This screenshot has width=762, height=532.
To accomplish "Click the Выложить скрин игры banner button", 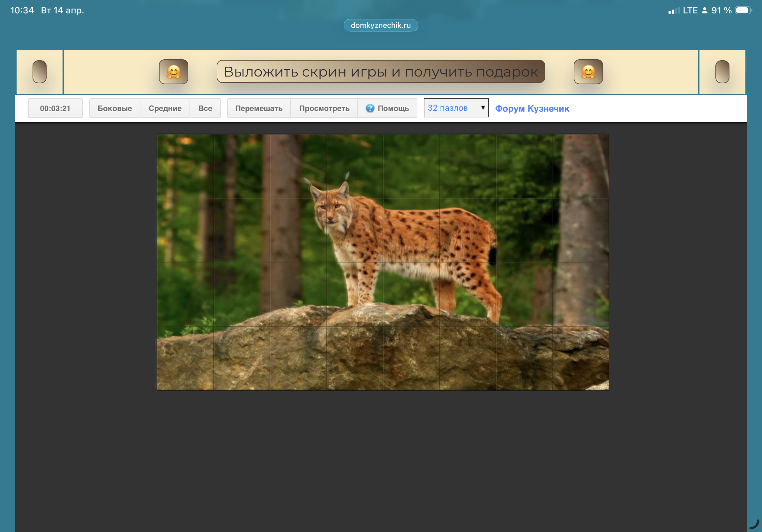I will [381, 72].
